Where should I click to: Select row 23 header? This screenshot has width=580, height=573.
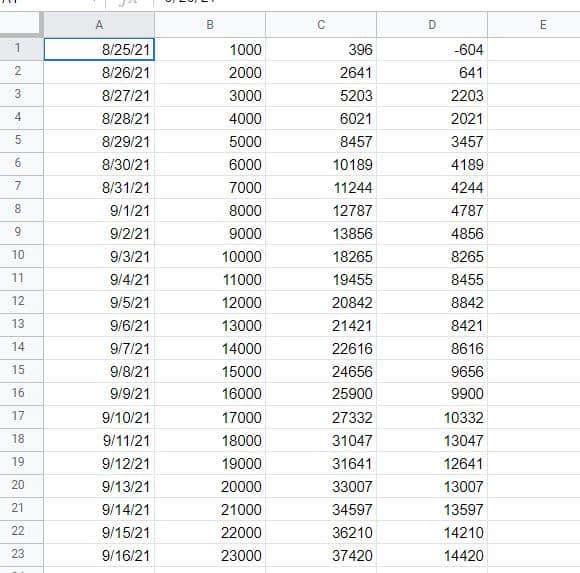[21, 555]
